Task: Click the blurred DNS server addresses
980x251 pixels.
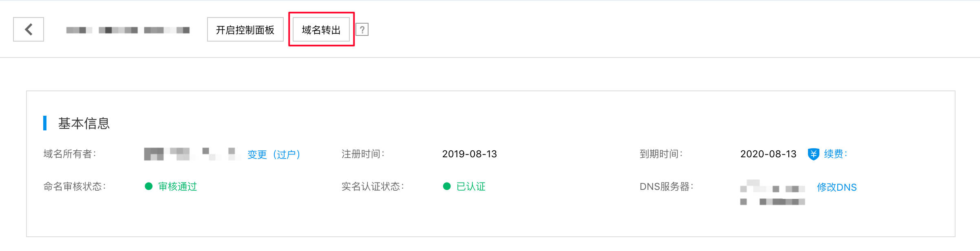Action: pyautogui.click(x=773, y=192)
